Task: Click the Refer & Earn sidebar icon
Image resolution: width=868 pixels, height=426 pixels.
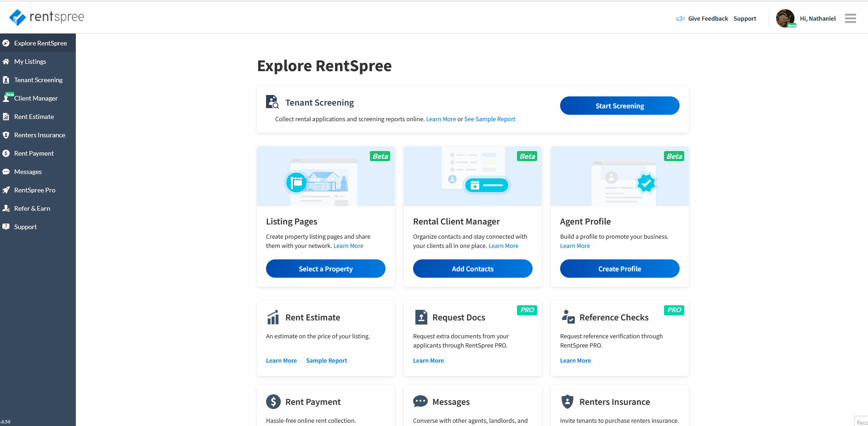Action: [x=6, y=208]
